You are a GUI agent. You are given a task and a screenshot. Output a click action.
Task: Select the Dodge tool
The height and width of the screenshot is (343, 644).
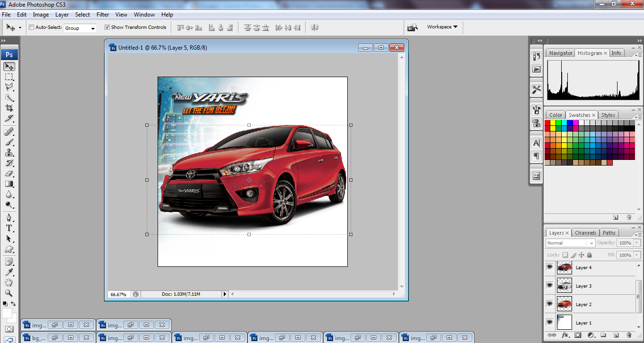coord(9,204)
